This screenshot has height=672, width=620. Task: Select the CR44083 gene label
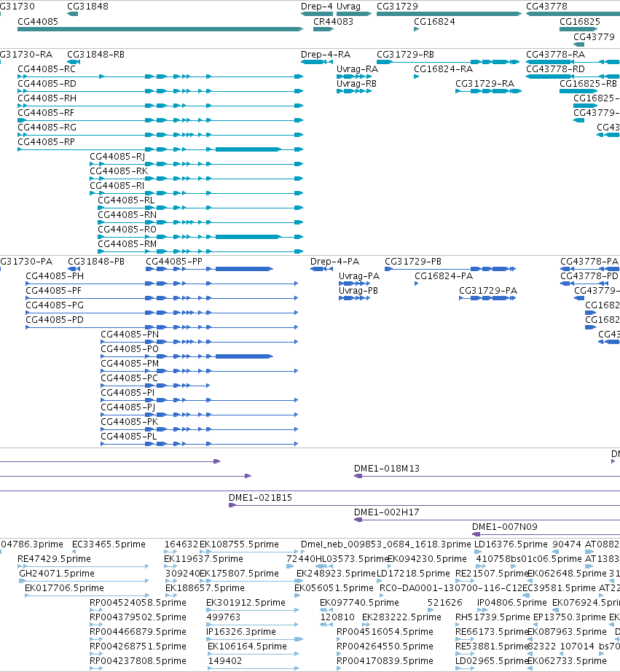[x=334, y=21]
